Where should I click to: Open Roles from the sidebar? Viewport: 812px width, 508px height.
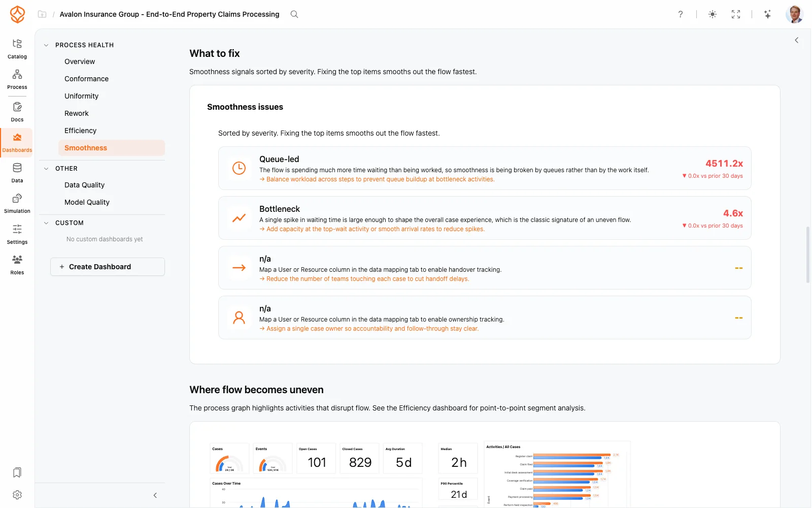(x=17, y=265)
